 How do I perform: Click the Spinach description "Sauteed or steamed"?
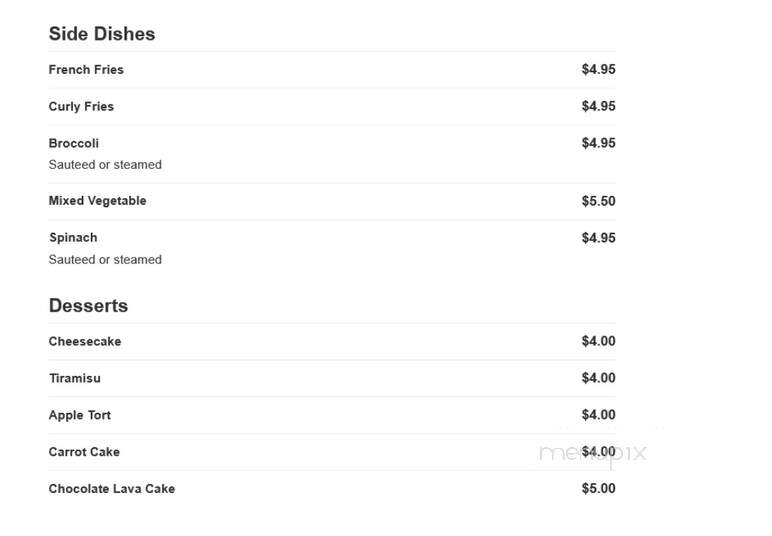[x=105, y=260]
